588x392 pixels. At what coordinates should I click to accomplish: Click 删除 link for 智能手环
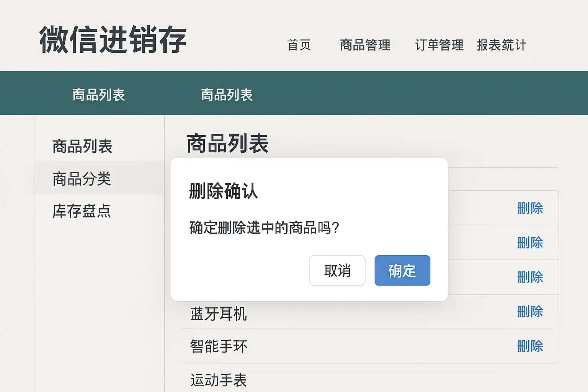tap(530, 346)
